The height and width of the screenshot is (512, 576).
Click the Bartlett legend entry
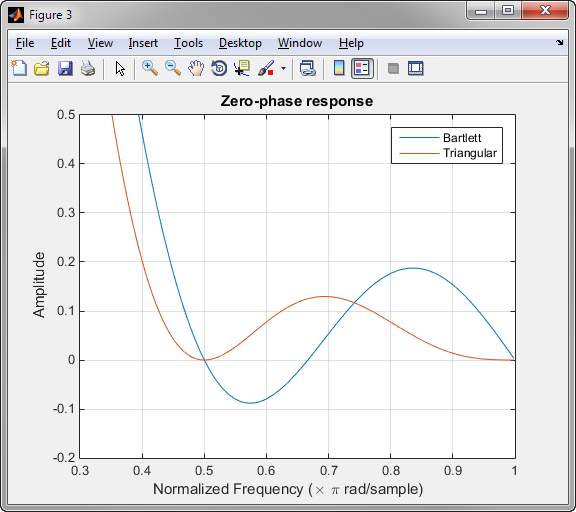click(462, 138)
